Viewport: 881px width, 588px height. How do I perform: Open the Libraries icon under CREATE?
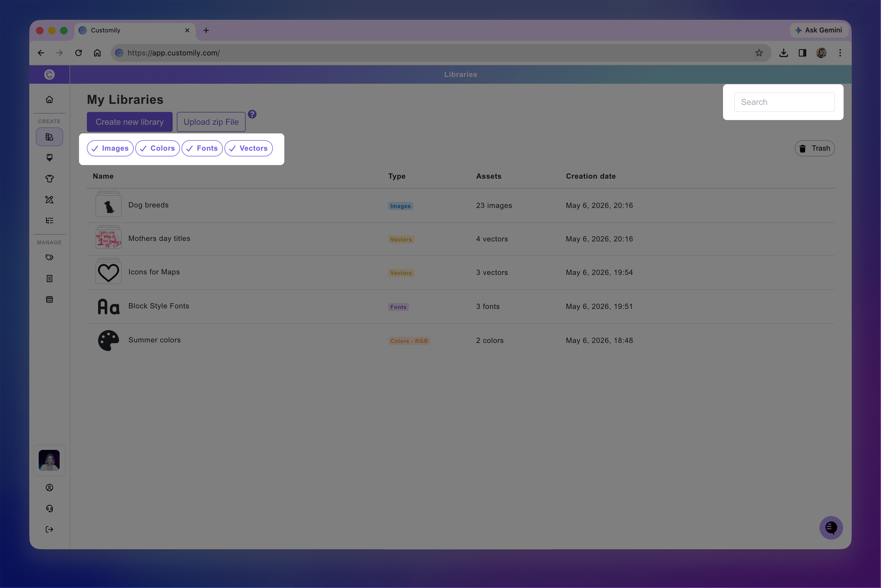click(x=49, y=137)
